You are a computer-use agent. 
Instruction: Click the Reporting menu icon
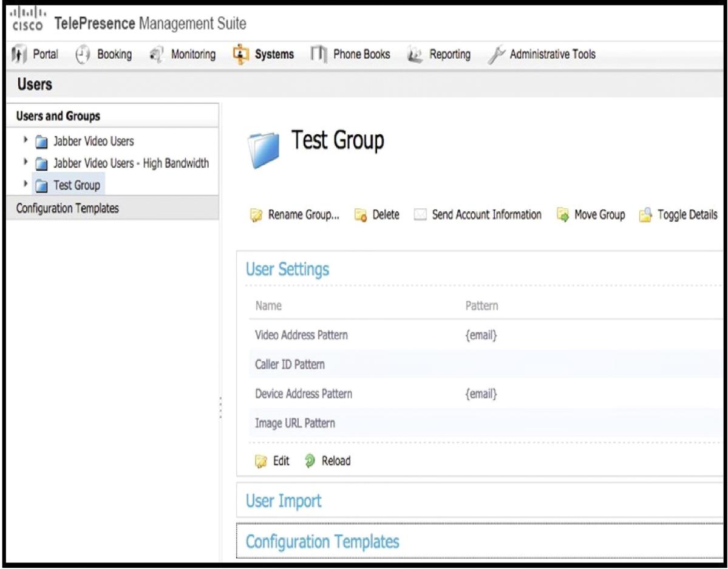415,54
